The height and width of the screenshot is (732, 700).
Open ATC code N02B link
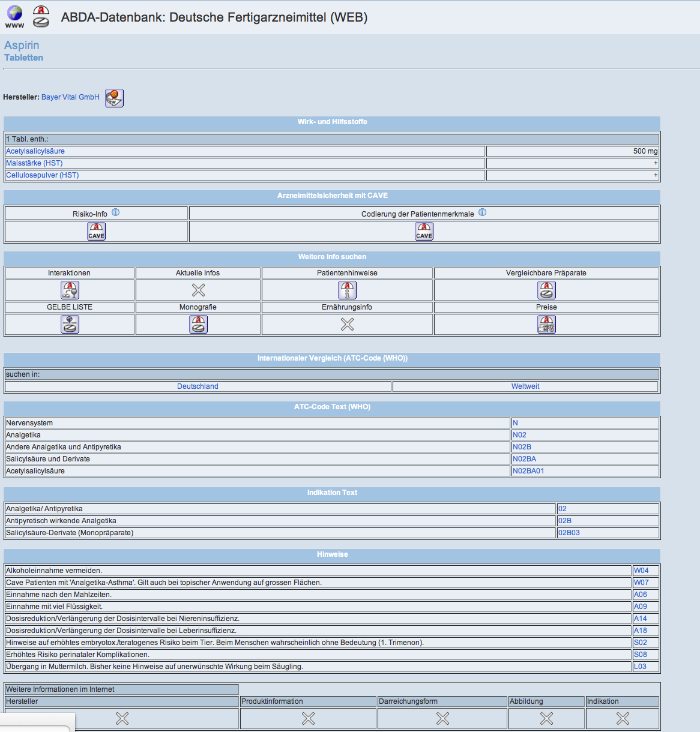pyautogui.click(x=522, y=447)
